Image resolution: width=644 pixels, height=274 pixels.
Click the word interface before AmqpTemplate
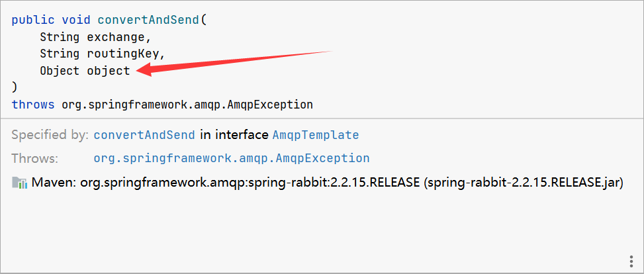tap(234, 135)
